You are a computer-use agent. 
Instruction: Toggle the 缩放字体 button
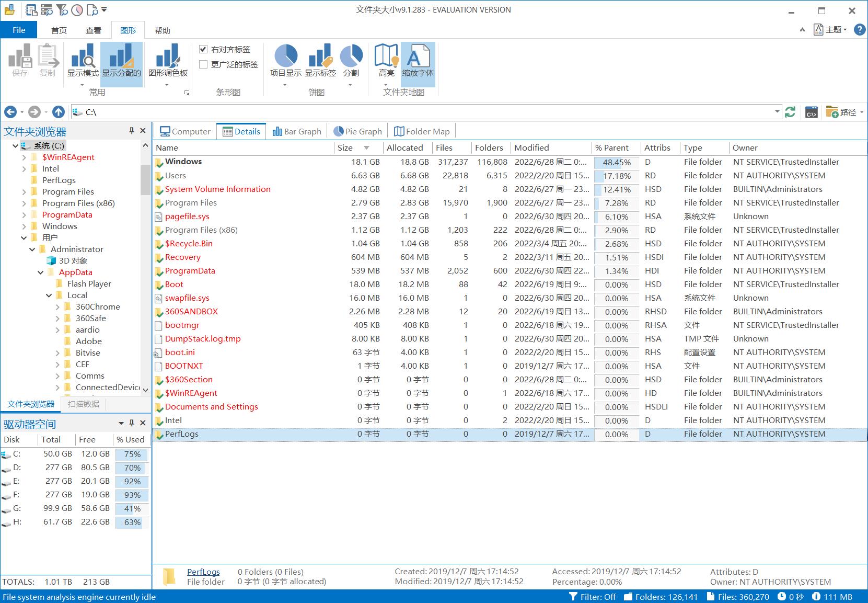(x=418, y=61)
